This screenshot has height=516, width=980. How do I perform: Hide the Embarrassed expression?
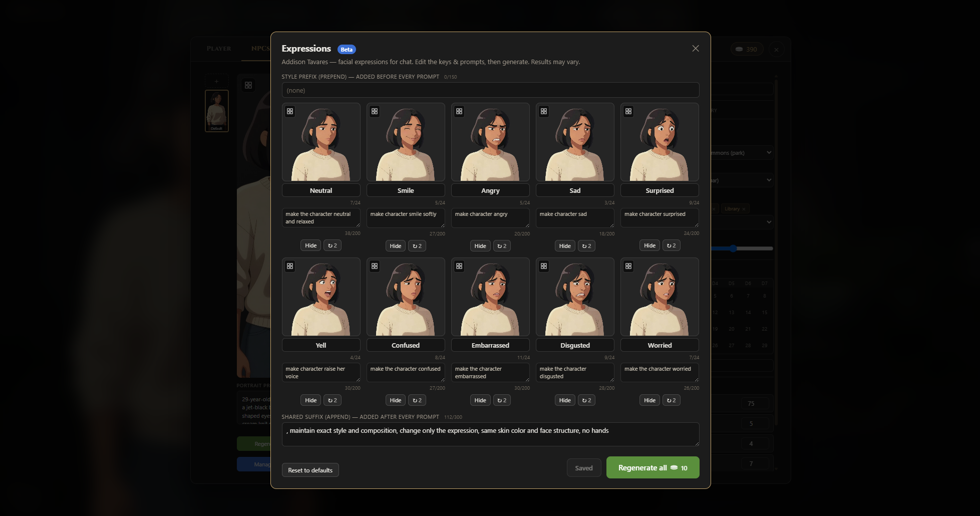(480, 400)
